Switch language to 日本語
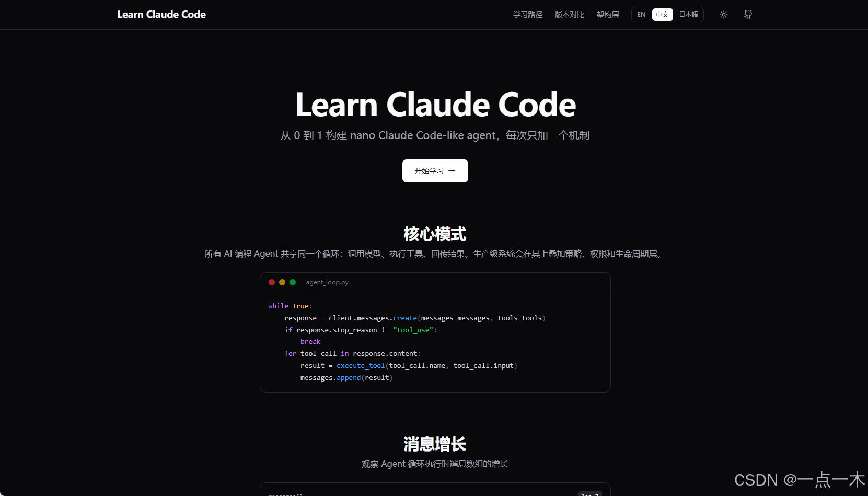The width and height of the screenshot is (868, 496). pyautogui.click(x=688, y=15)
